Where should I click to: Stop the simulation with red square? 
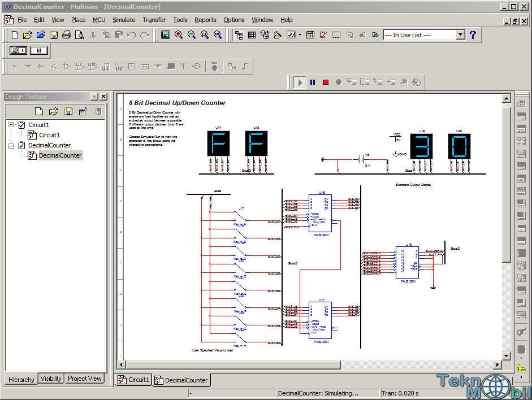click(326, 82)
